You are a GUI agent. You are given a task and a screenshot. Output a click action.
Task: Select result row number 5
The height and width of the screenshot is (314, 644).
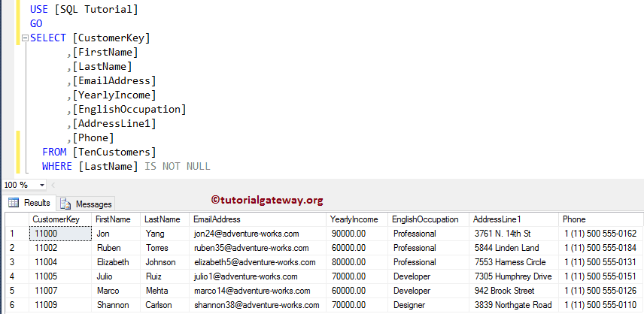pos(17,291)
